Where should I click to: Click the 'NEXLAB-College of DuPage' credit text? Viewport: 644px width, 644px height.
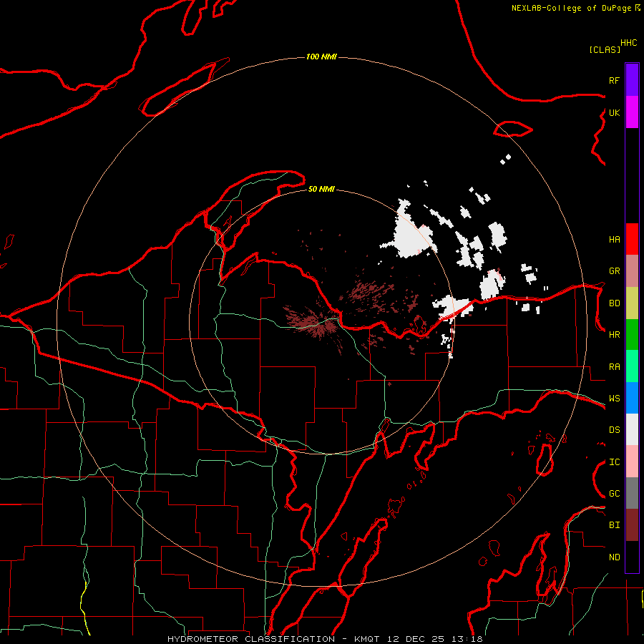(x=571, y=8)
